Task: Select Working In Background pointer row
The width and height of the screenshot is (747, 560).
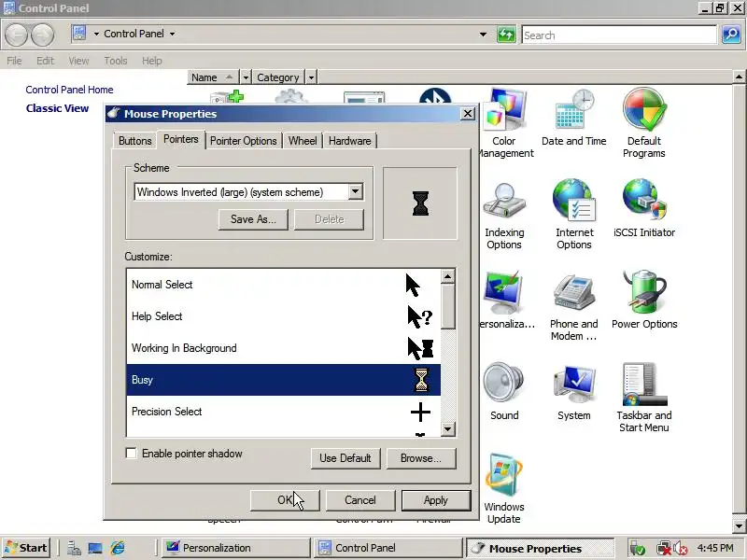Action: 284,348
